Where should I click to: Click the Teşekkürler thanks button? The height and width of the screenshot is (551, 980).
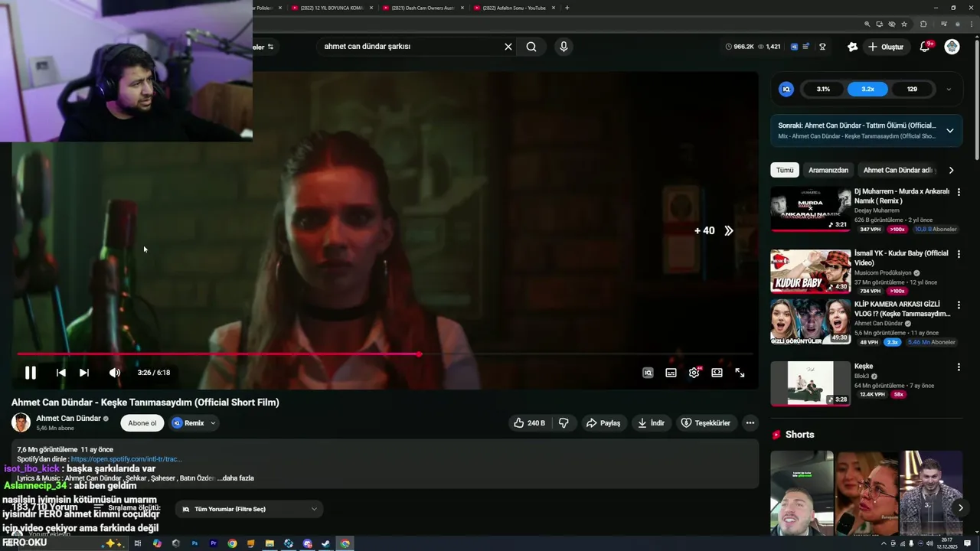point(706,422)
